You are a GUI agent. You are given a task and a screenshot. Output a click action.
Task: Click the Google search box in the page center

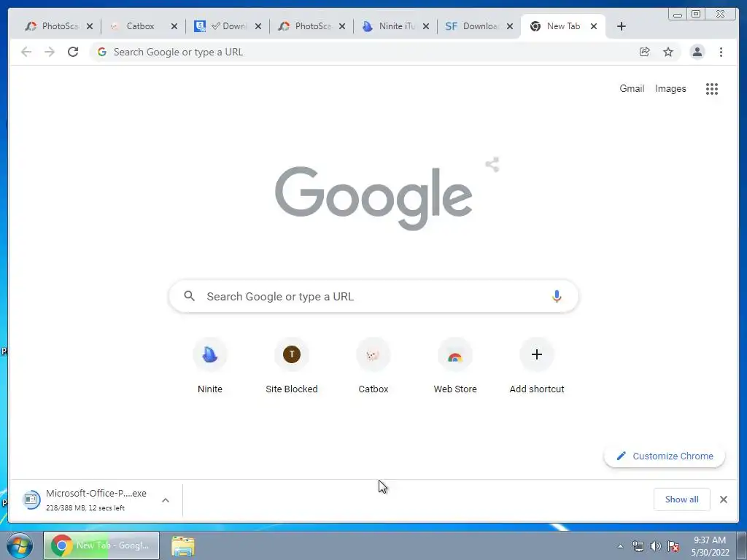(373, 296)
